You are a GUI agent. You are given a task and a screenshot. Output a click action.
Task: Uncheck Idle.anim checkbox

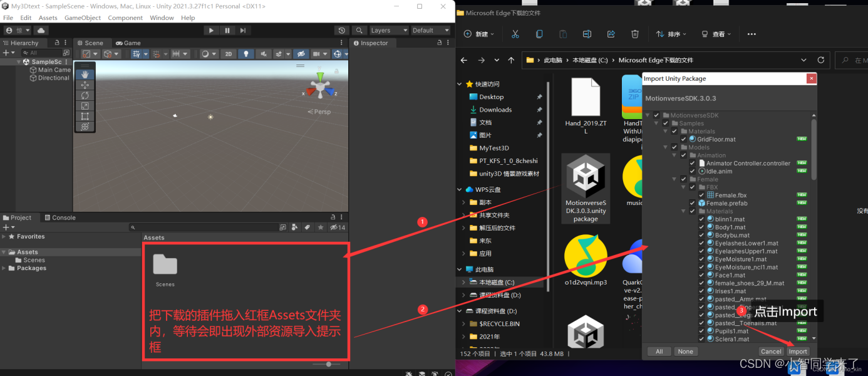pyautogui.click(x=692, y=171)
